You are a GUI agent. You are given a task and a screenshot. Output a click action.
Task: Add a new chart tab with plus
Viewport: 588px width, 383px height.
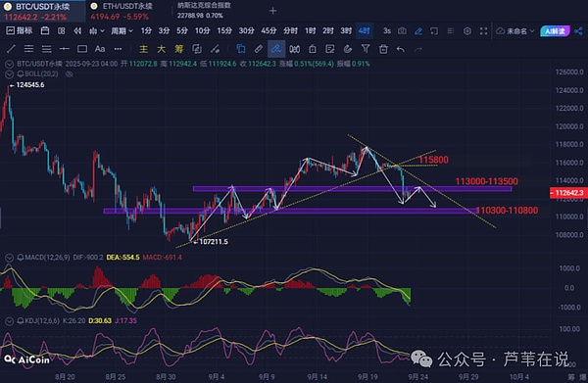(273, 11)
